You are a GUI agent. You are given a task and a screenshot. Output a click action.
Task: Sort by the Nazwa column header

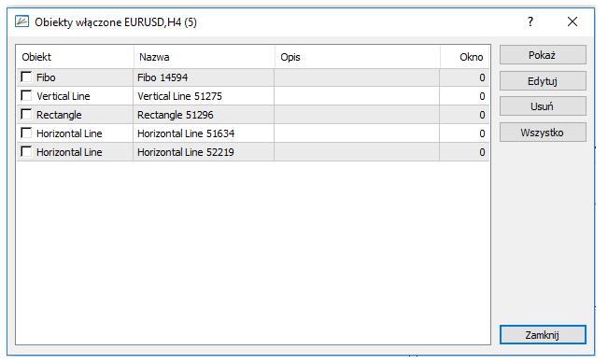pyautogui.click(x=205, y=57)
